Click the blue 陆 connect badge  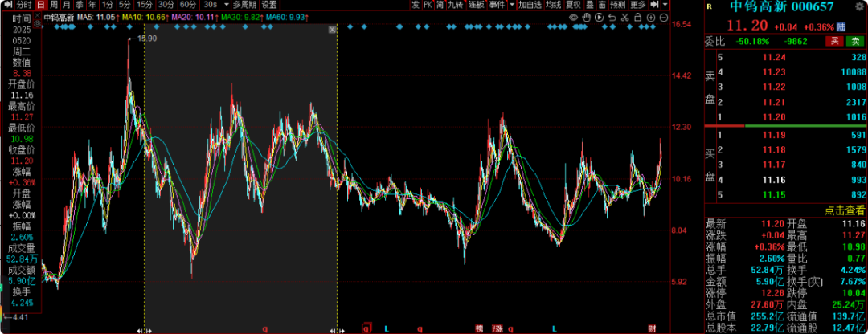[841, 26]
